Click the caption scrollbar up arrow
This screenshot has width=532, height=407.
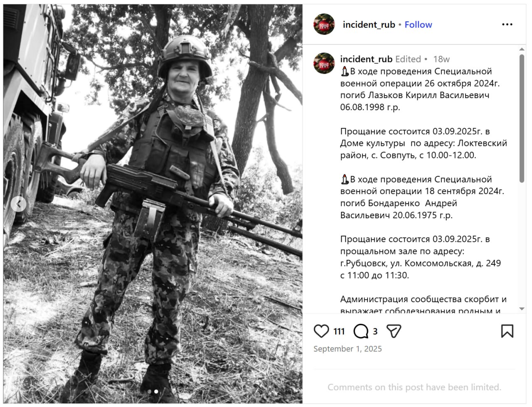522,49
